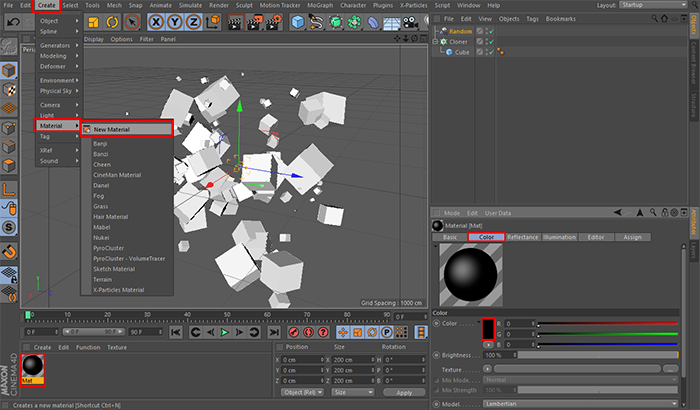Expand the Camera submenu entry

click(x=58, y=105)
